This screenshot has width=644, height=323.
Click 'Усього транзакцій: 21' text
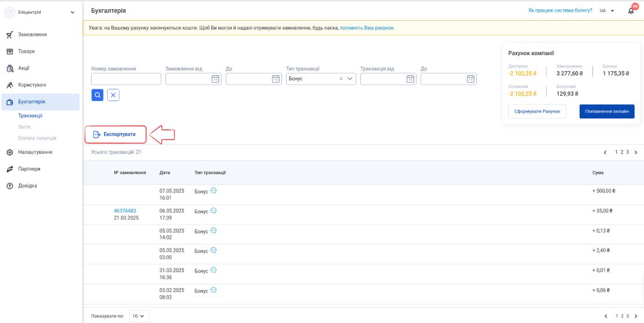[x=116, y=153]
